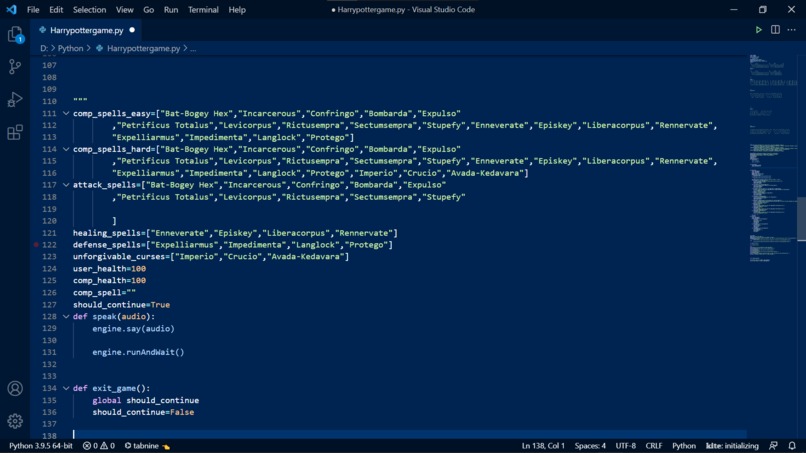The image size is (806, 453).
Task: Open the View menu
Action: click(124, 9)
